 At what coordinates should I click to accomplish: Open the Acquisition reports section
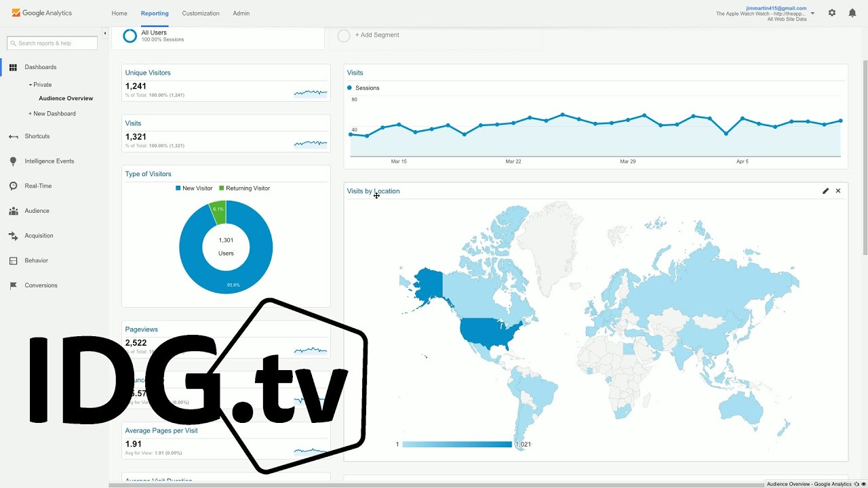pos(39,236)
